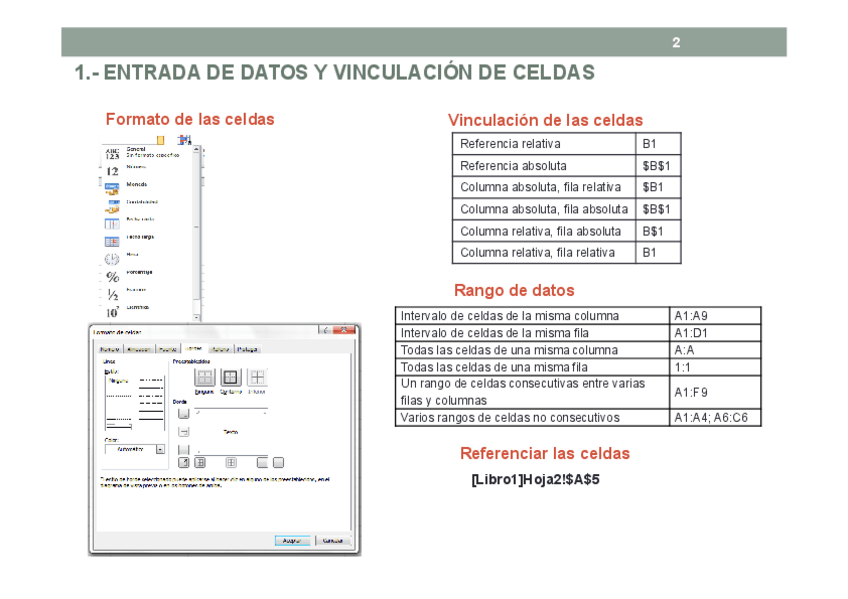
Task: Toggle the bottom border button
Action: point(183,450)
